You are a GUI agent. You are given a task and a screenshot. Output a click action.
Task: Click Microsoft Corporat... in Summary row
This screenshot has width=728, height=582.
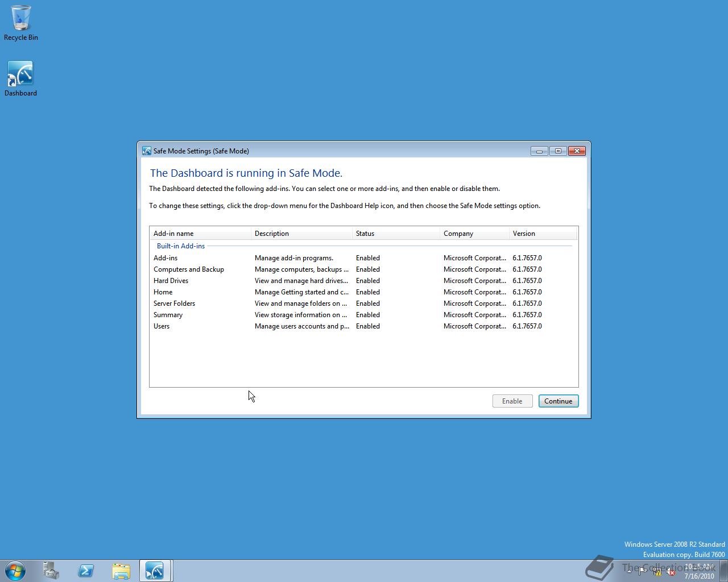click(x=475, y=315)
